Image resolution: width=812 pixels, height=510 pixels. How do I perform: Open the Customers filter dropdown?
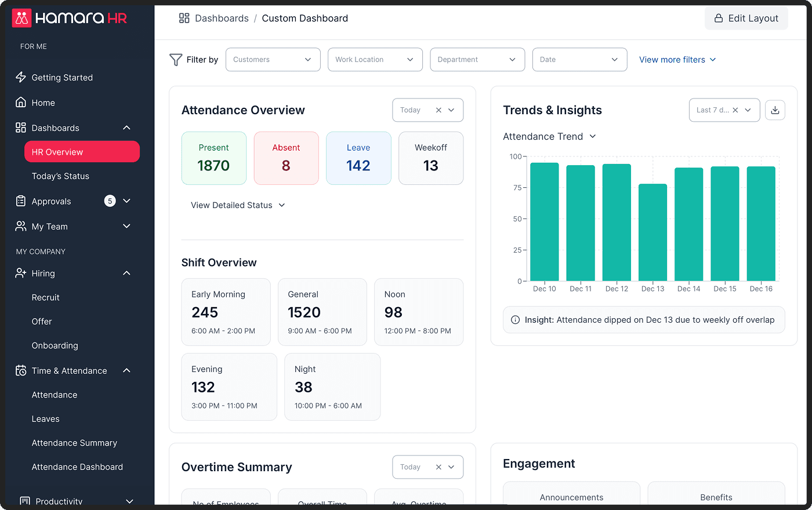273,60
